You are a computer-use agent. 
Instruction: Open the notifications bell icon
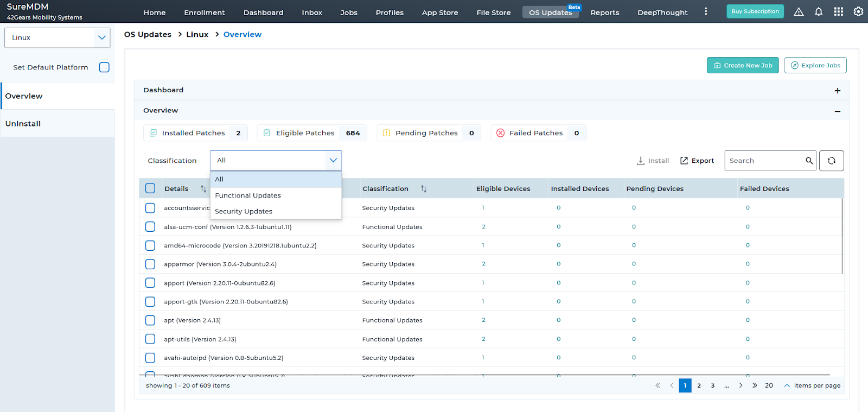pos(818,12)
